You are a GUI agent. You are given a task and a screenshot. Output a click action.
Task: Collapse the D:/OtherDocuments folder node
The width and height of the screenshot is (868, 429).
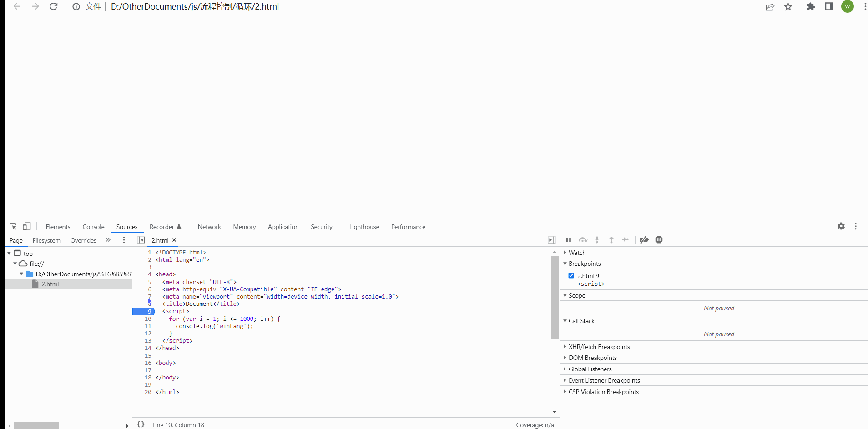coord(21,274)
